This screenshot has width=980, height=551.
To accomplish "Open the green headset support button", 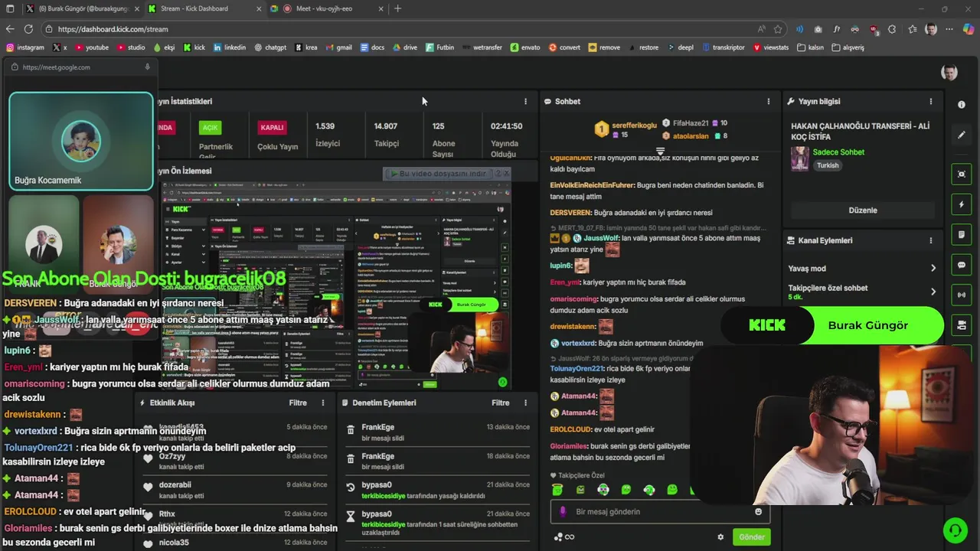I will click(954, 530).
